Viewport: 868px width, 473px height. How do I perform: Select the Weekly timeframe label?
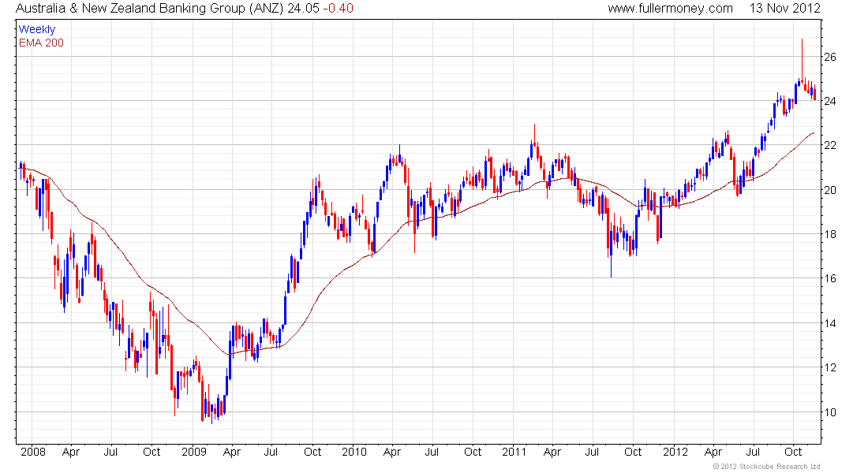(37, 29)
